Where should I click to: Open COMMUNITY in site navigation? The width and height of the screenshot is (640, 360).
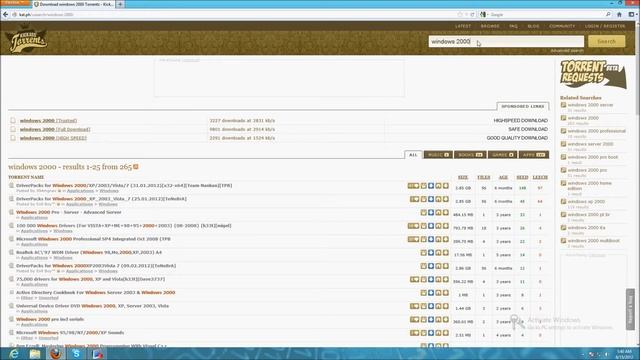point(562,26)
